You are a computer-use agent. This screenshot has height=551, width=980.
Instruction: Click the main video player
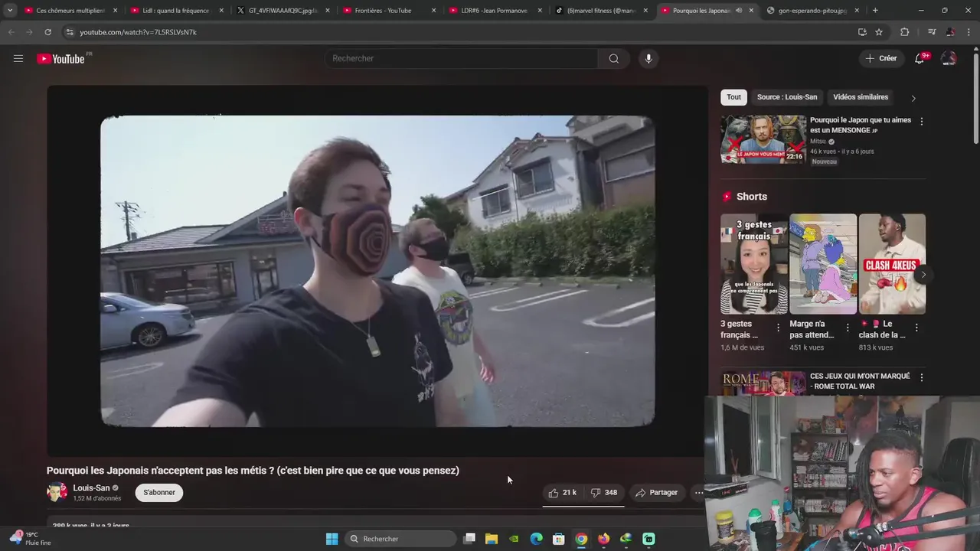[x=377, y=271]
